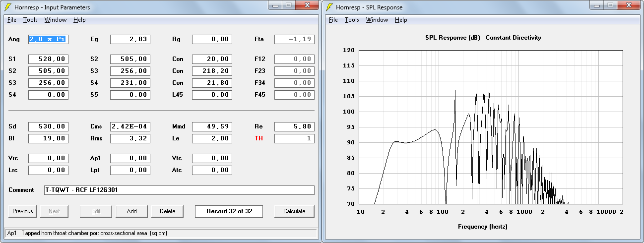Open File menu in SPL Response window
The width and height of the screenshot is (644, 243).
(333, 20)
